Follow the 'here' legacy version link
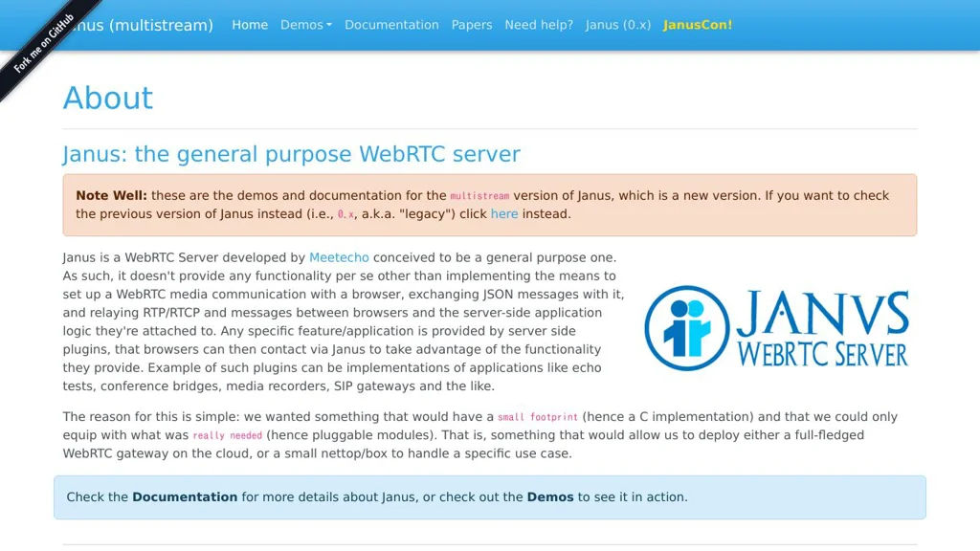The image size is (980, 551). [504, 213]
